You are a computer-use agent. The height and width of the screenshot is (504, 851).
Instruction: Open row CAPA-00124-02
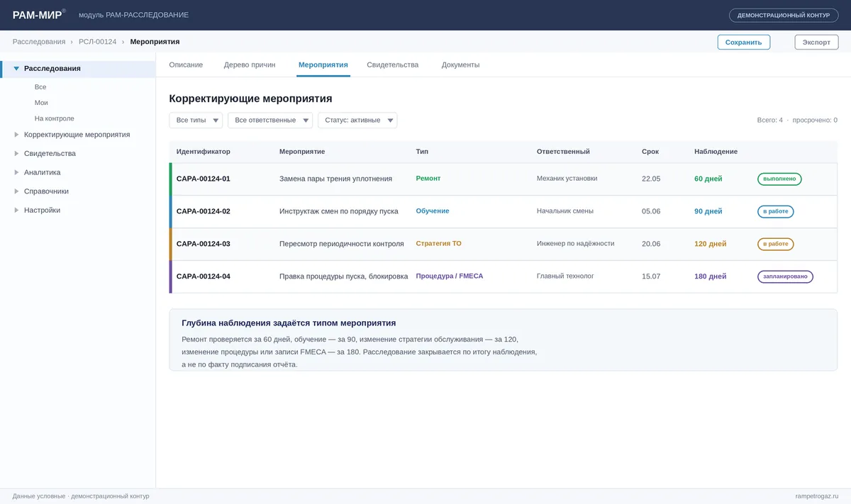point(504,211)
